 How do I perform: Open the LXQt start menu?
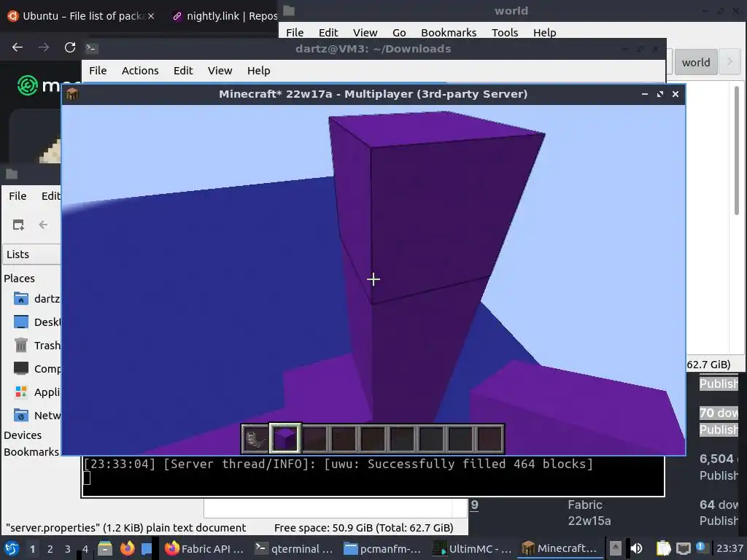(12, 548)
